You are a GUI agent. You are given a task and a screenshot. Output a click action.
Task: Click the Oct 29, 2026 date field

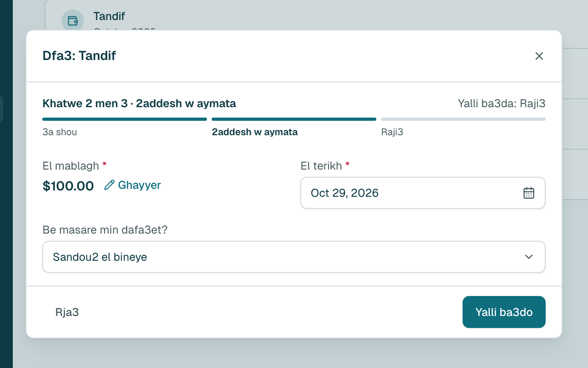423,193
